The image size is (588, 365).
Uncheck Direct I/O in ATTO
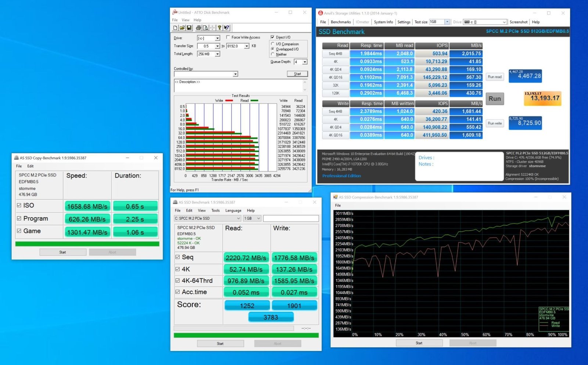272,37
